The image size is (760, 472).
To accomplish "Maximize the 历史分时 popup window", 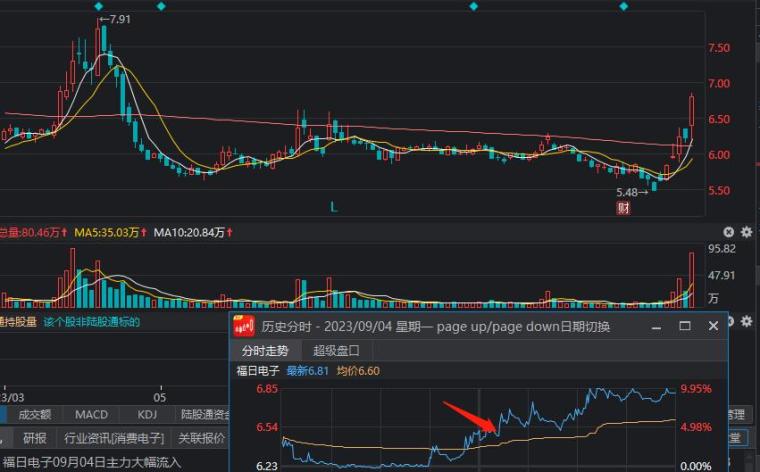I will pos(685,326).
